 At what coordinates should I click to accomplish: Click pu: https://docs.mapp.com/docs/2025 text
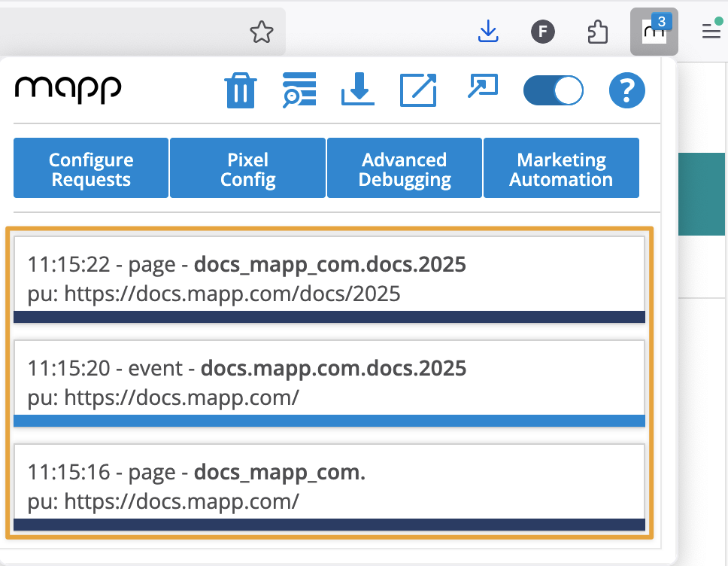[x=214, y=294]
